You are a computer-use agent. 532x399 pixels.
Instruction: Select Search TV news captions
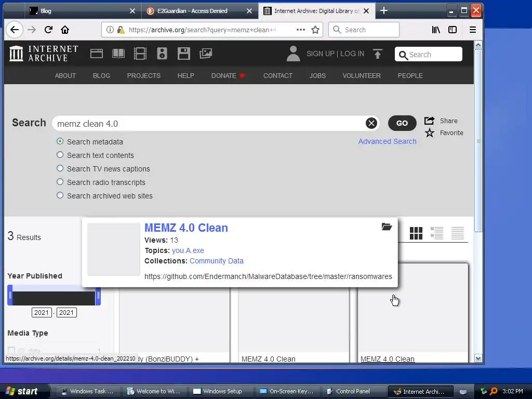point(60,168)
